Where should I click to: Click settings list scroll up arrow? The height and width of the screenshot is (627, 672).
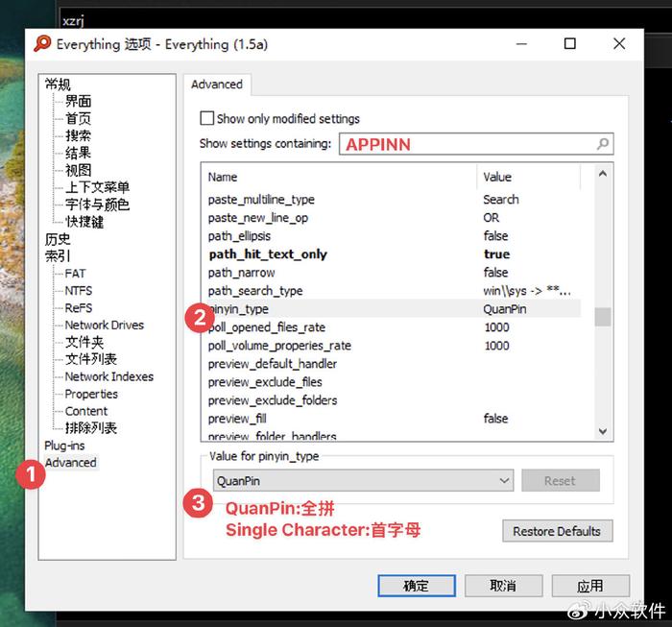(x=603, y=174)
